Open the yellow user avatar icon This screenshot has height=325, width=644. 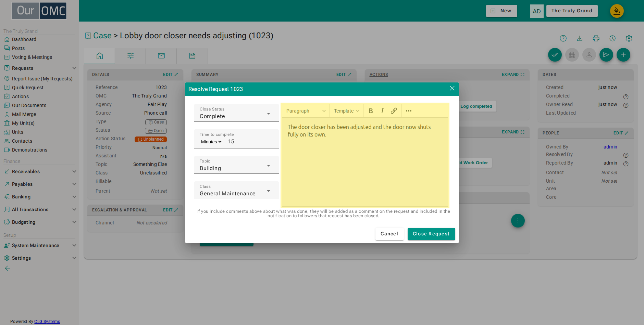(x=617, y=11)
